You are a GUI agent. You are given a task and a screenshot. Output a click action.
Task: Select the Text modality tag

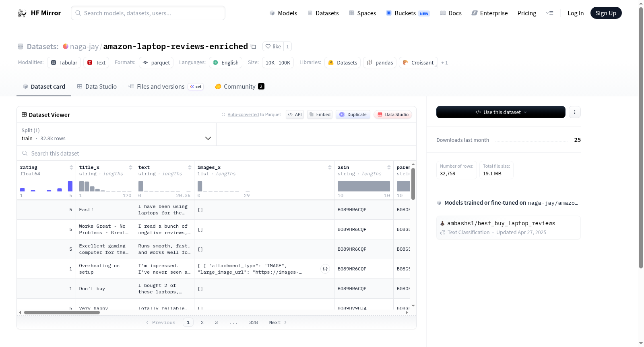point(96,62)
